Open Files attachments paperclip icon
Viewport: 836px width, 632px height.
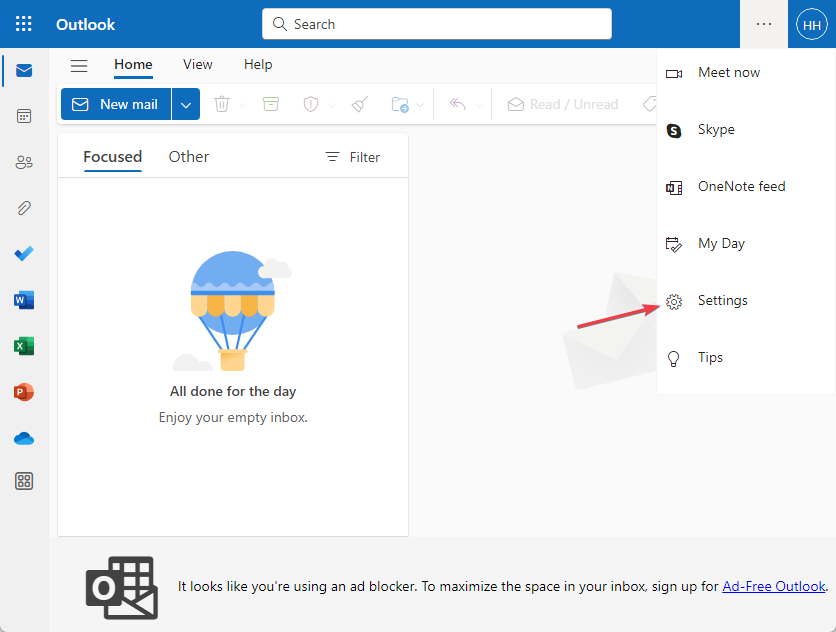pos(24,208)
